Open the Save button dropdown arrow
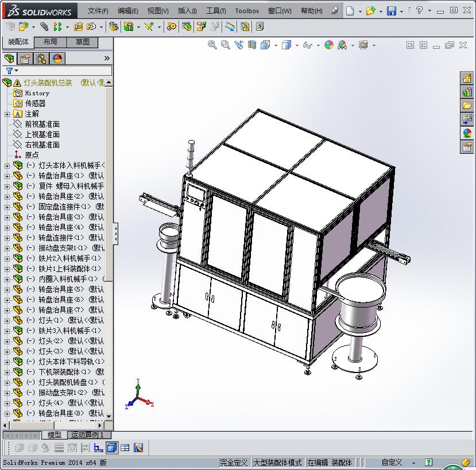The width and height of the screenshot is (476, 470). (401, 11)
